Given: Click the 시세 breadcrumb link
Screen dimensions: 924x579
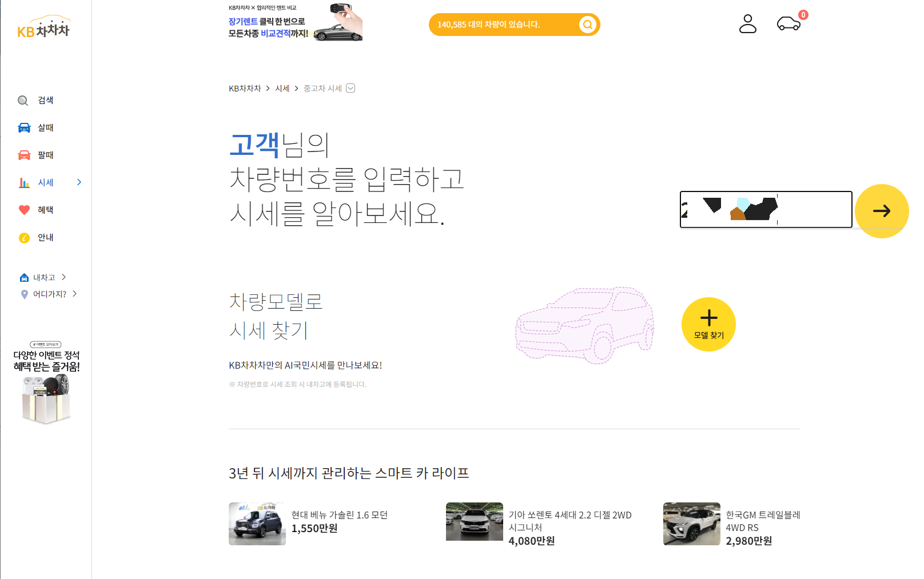Looking at the screenshot, I should point(282,89).
